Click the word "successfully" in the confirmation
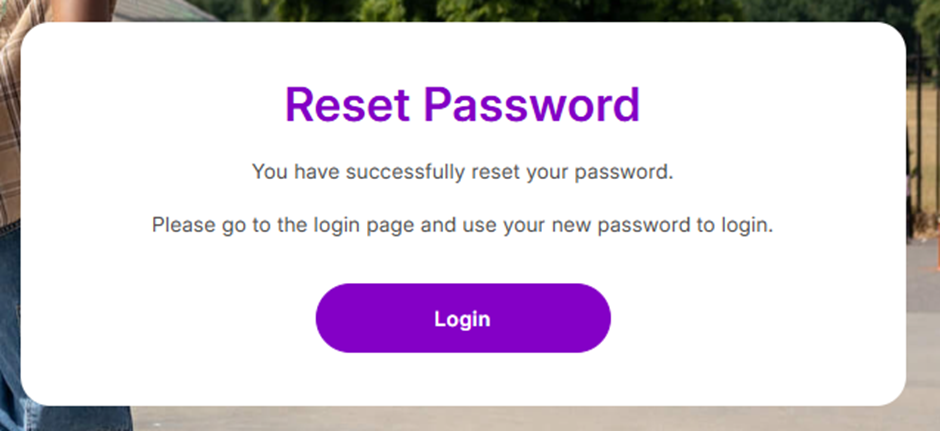The width and height of the screenshot is (940, 431). 404,172
